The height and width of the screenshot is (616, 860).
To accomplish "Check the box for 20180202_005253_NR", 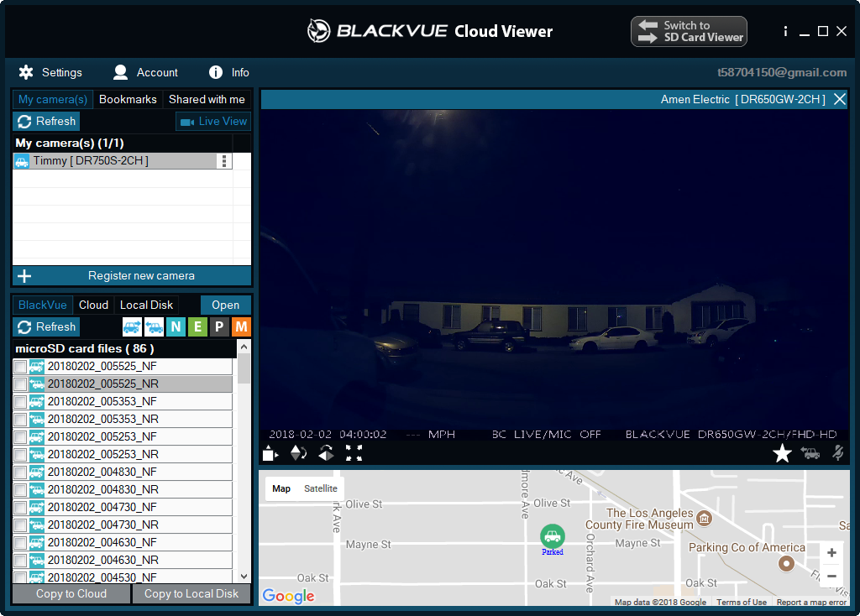I will click(20, 454).
